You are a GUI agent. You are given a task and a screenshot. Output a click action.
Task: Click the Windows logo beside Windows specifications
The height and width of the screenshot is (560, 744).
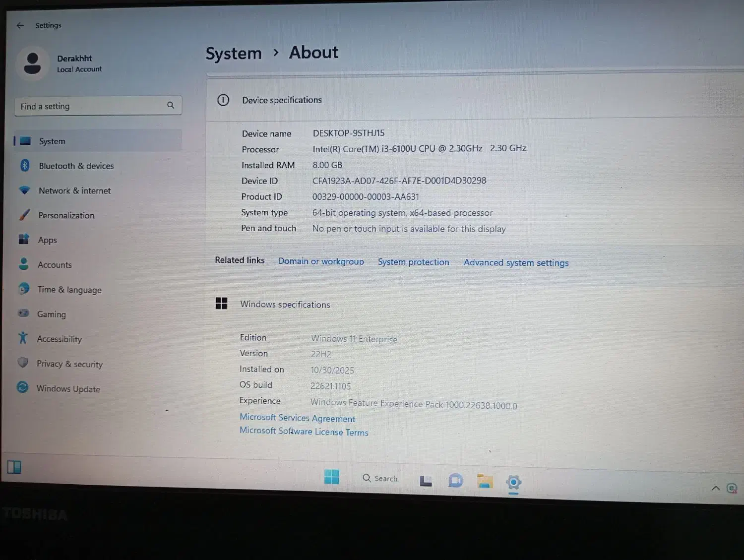pyautogui.click(x=221, y=303)
